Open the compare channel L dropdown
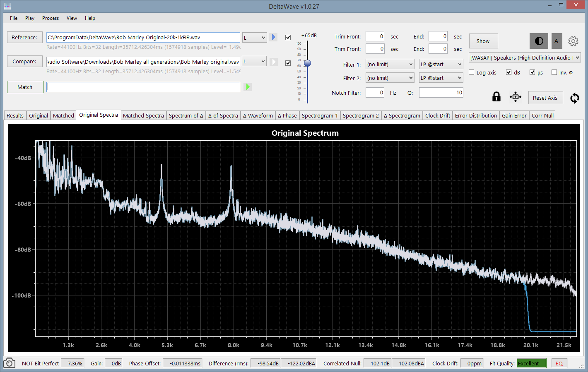Viewport: 588px width, 372px height. click(x=254, y=61)
